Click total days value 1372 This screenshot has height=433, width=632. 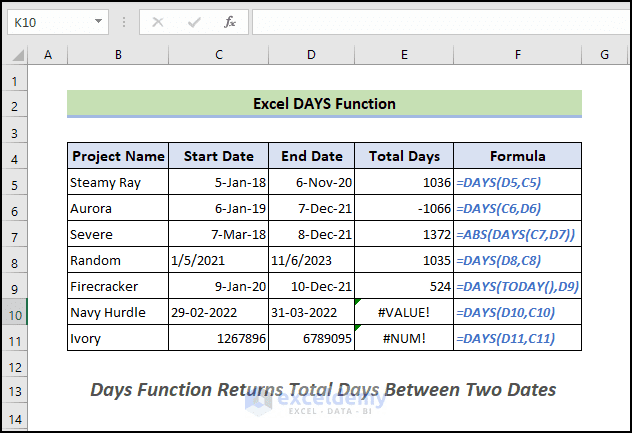point(404,234)
